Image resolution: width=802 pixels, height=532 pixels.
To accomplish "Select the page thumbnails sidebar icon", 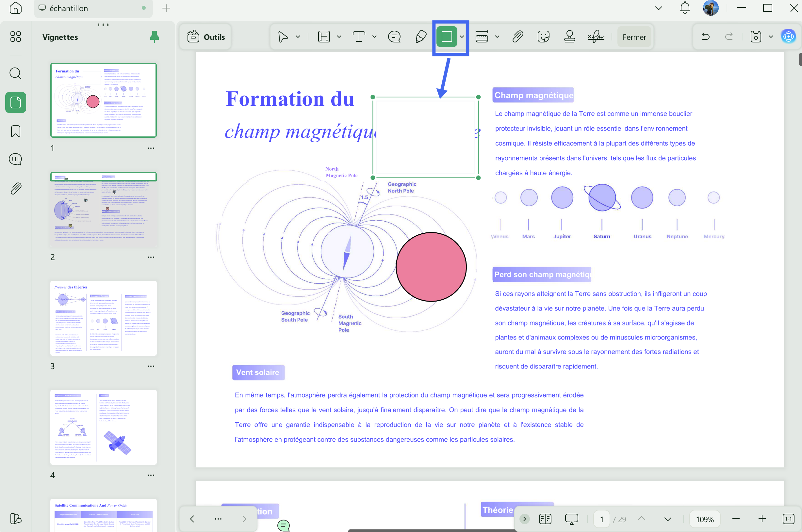I will [16, 102].
